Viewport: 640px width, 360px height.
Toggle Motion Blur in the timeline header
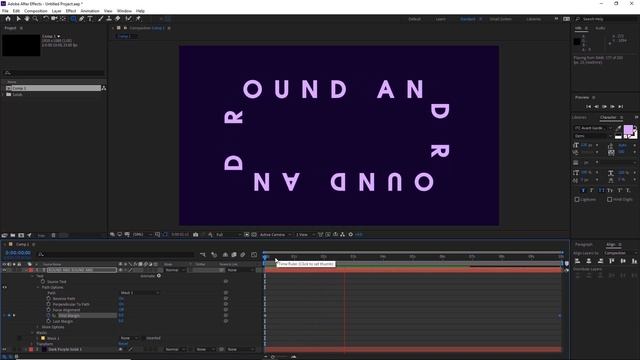tap(243, 255)
